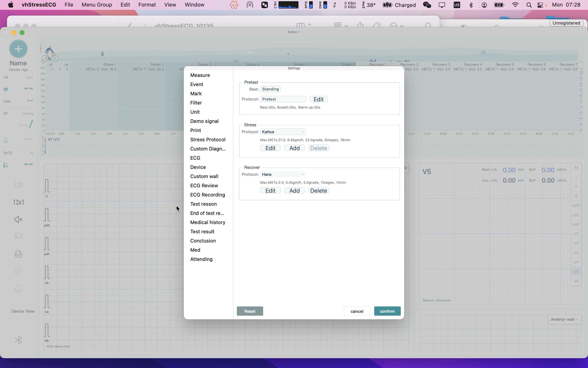Viewport: 588px width, 368px height.
Task: Click the Bluetooth icon in sidebar
Action: point(18,340)
